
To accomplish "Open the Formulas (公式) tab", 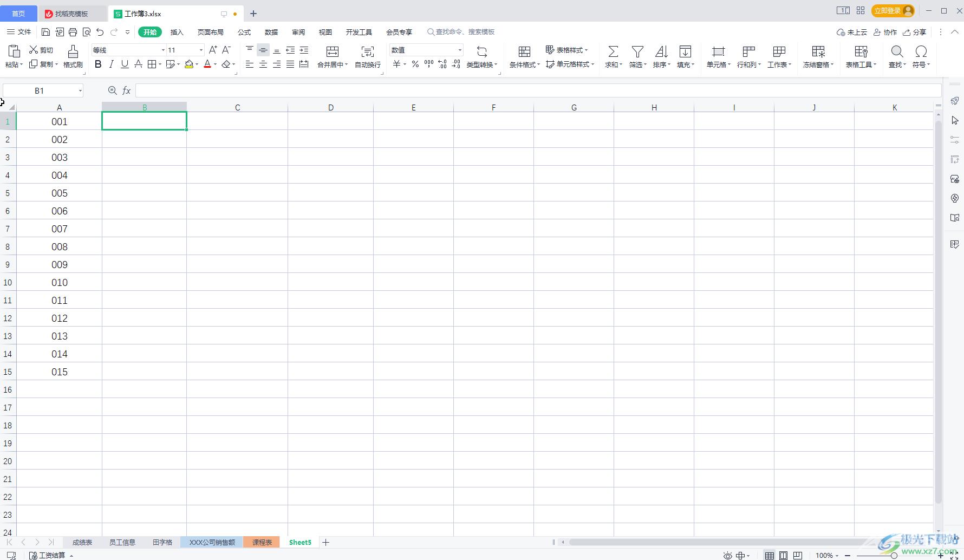I will click(244, 32).
